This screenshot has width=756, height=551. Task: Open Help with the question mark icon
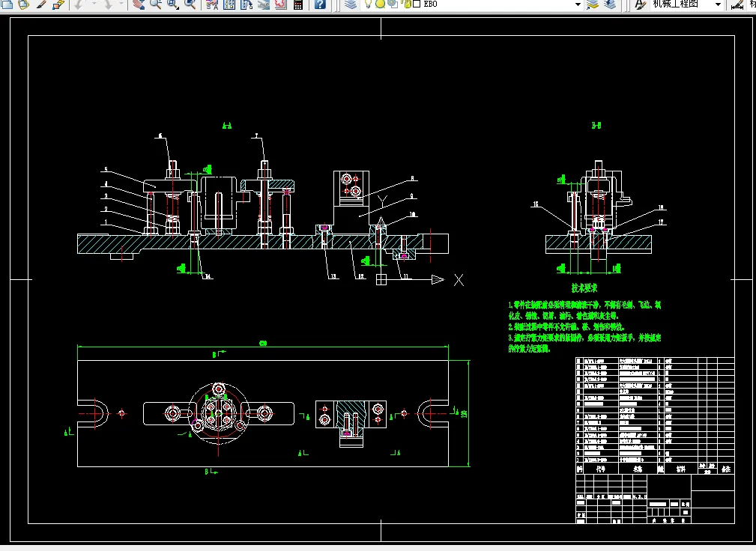(320, 4)
